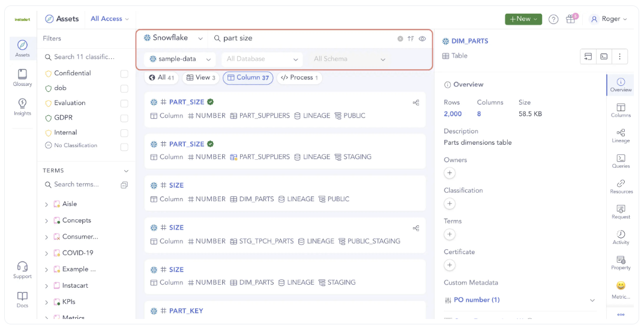Open the Queries icon in right panel
644x328 pixels.
pyautogui.click(x=621, y=161)
